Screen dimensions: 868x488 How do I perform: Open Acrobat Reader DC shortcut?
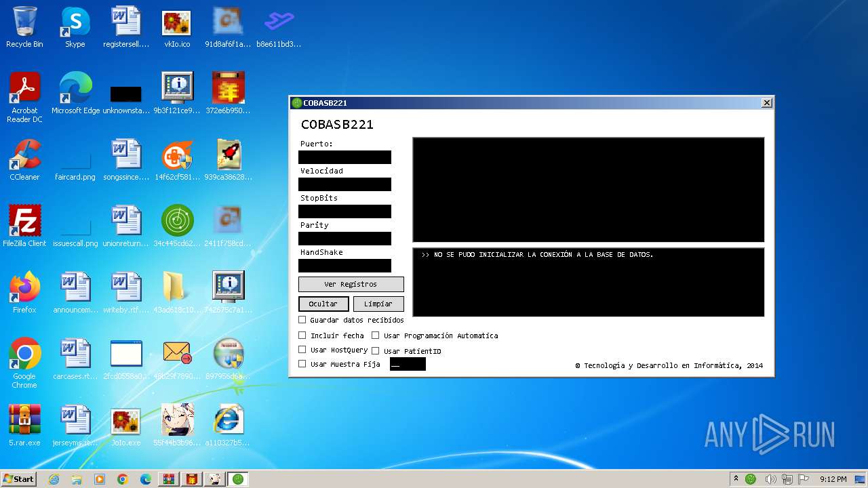pos(24,98)
